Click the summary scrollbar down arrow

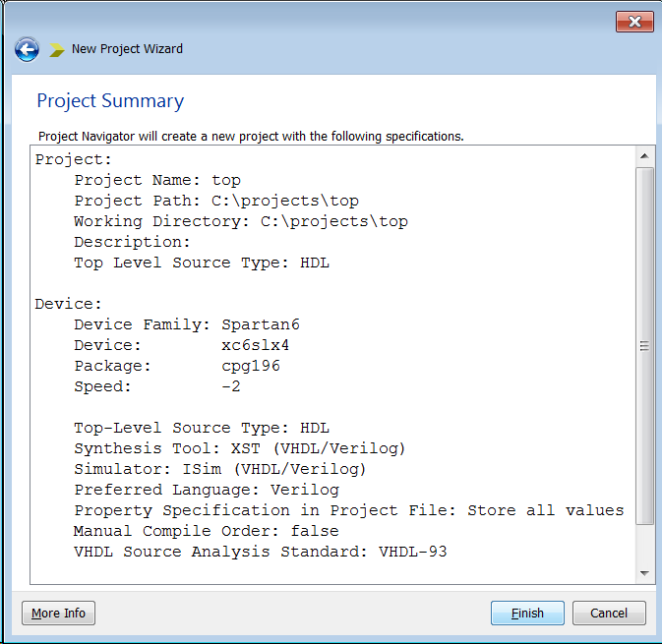(645, 572)
